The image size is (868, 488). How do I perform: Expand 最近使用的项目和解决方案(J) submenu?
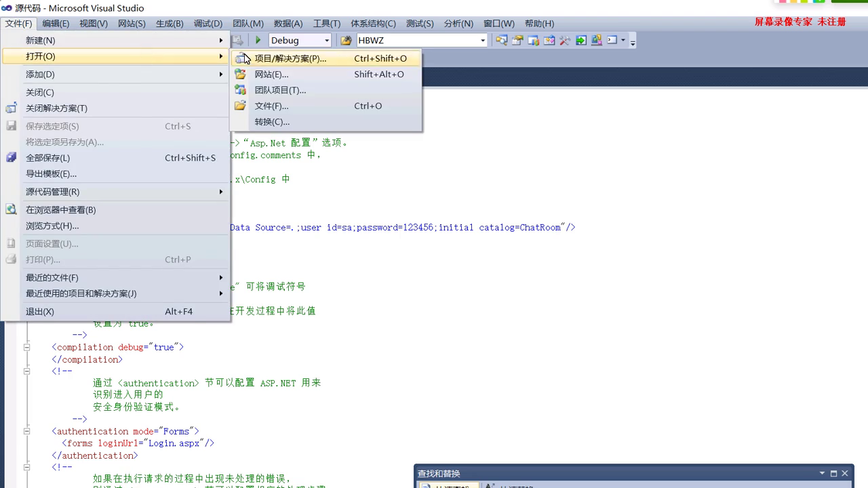[221, 293]
